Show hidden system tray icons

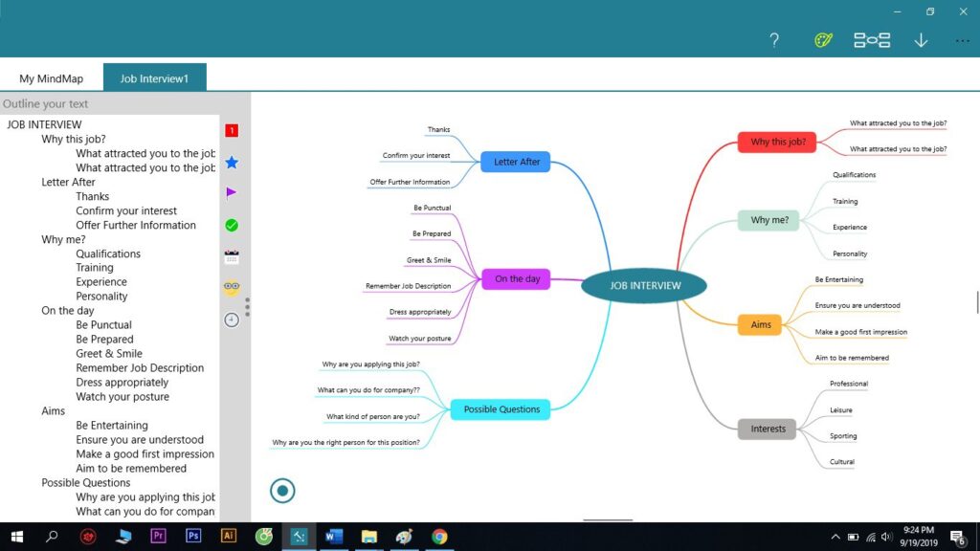[x=835, y=537]
